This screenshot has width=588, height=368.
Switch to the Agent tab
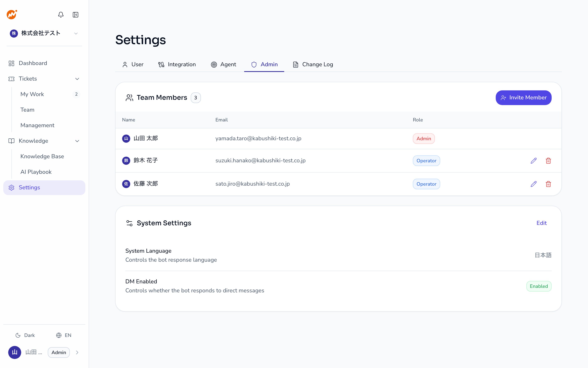pos(224,64)
